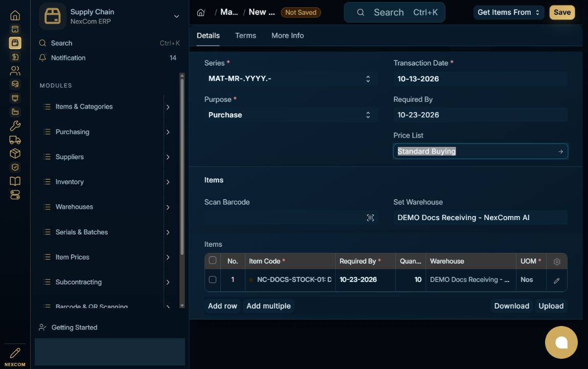Open the open-book icon in rail
This screenshot has width=588, height=369.
[x=15, y=181]
